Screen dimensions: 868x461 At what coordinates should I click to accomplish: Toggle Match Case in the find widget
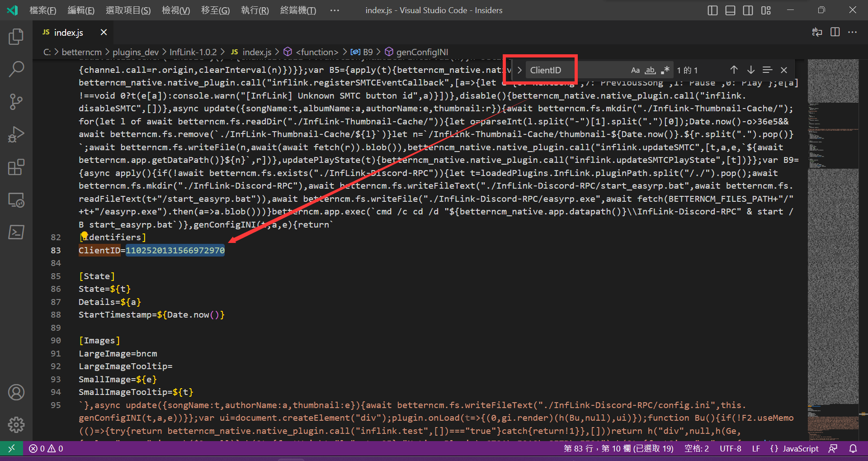click(635, 70)
